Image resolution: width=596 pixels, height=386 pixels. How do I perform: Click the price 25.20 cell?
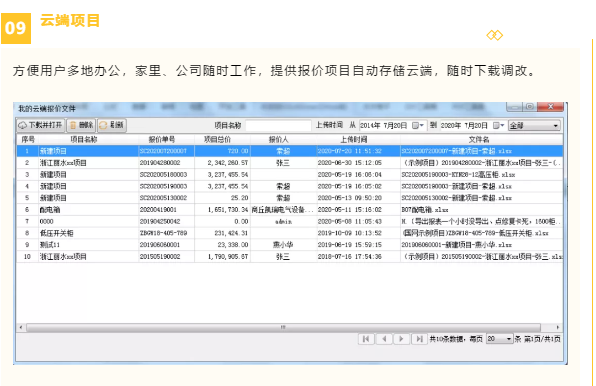pyautogui.click(x=239, y=198)
